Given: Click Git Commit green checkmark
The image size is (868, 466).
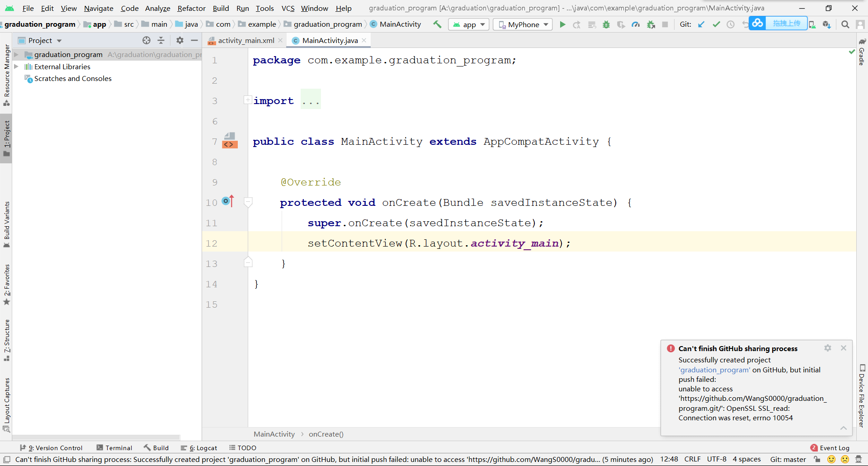Looking at the screenshot, I should pos(716,24).
